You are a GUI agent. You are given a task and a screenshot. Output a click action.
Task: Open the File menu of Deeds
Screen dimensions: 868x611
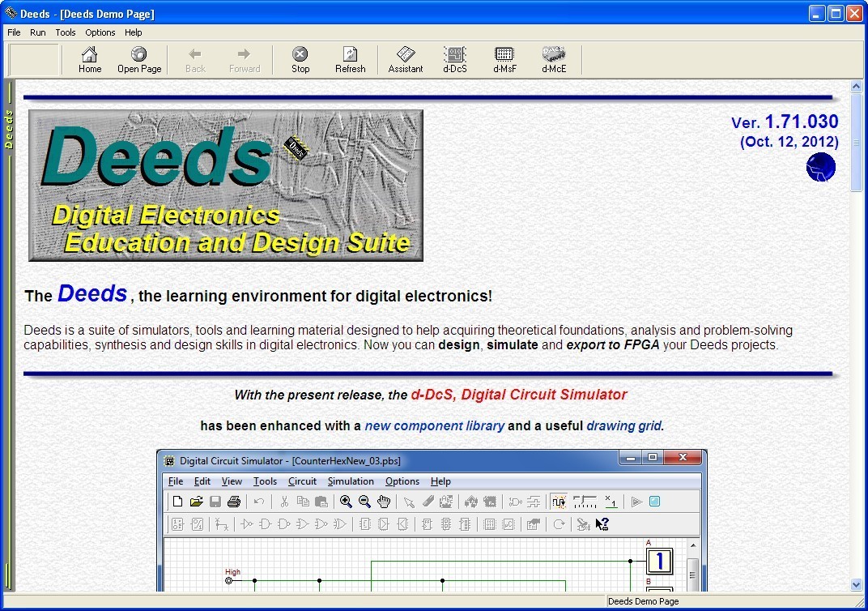point(14,32)
